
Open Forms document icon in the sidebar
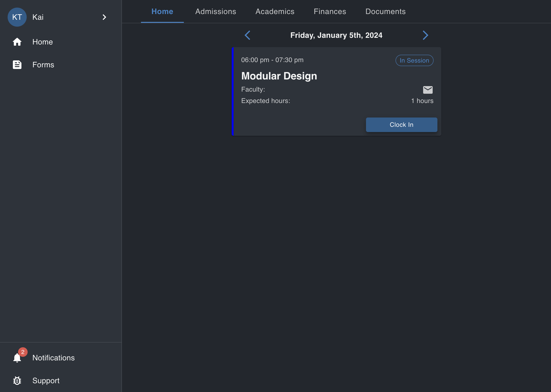17,65
